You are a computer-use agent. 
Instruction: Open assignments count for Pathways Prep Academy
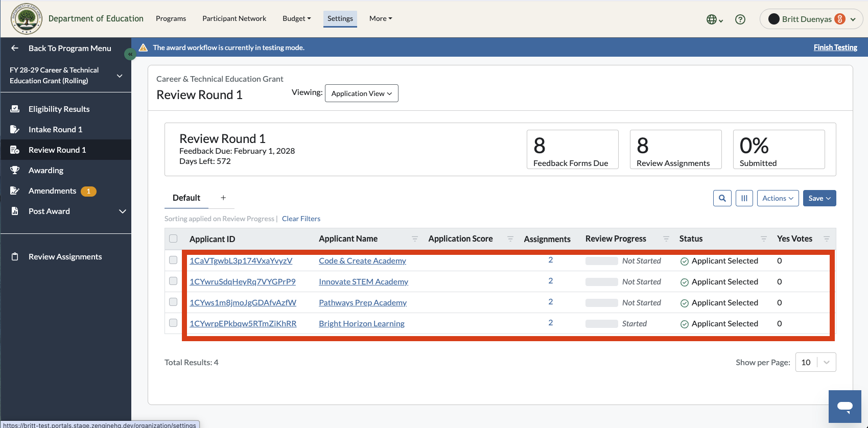(x=551, y=301)
